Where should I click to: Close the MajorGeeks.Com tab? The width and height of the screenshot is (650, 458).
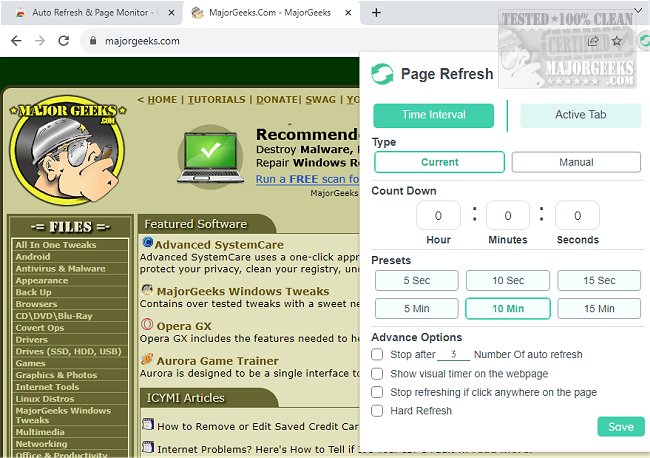tap(348, 13)
